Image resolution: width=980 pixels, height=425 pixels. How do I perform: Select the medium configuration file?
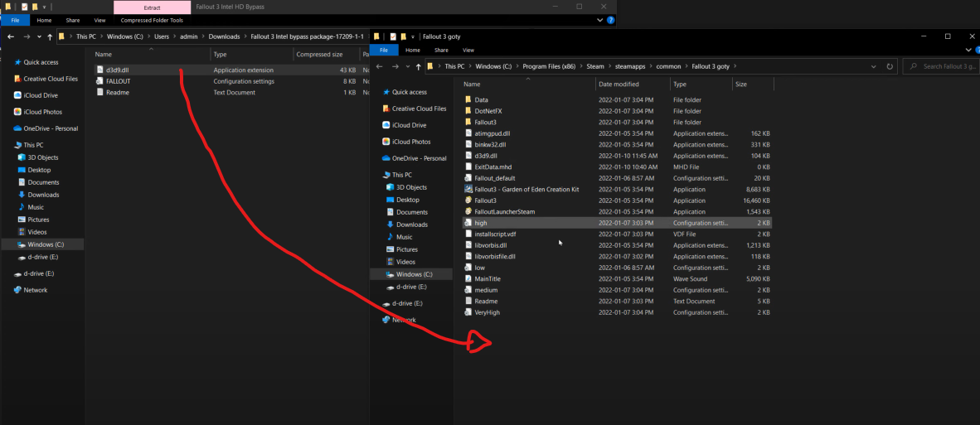pos(486,290)
